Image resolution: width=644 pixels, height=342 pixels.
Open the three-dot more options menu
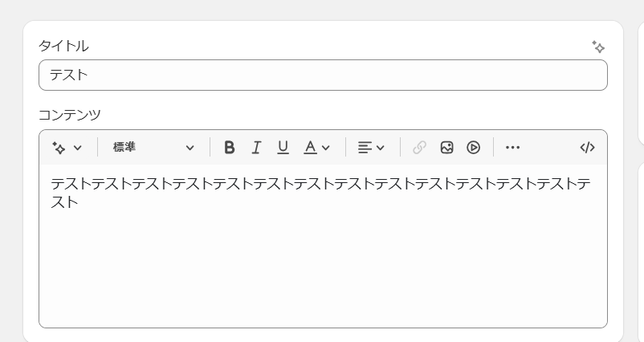[512, 148]
